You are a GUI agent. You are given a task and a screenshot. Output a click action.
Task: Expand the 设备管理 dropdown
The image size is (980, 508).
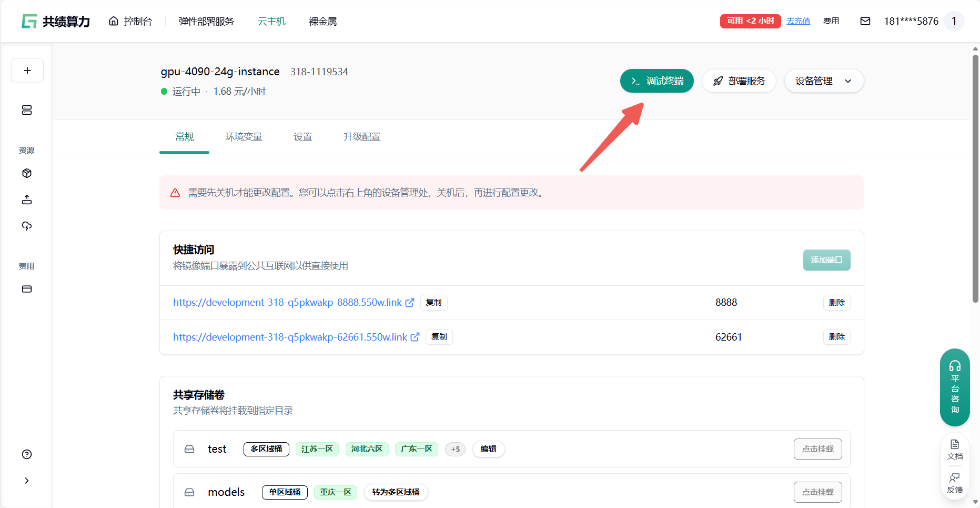pyautogui.click(x=823, y=81)
